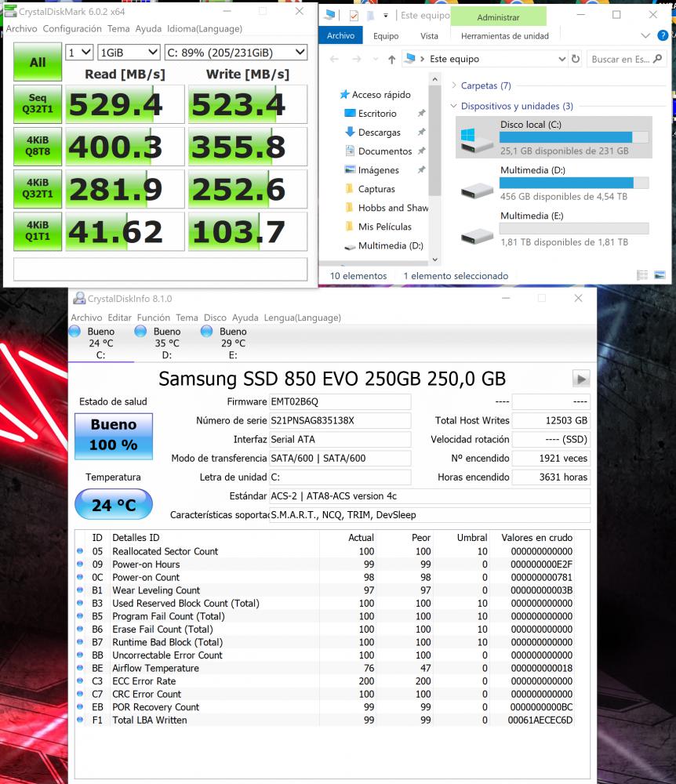Click the properties checkmark quick access icon
The height and width of the screenshot is (784, 676).
[354, 16]
